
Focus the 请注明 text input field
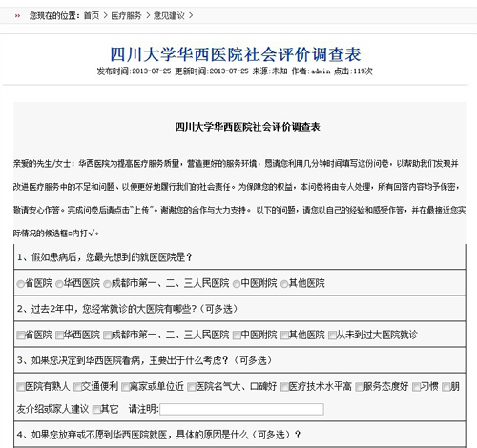[x=241, y=409]
